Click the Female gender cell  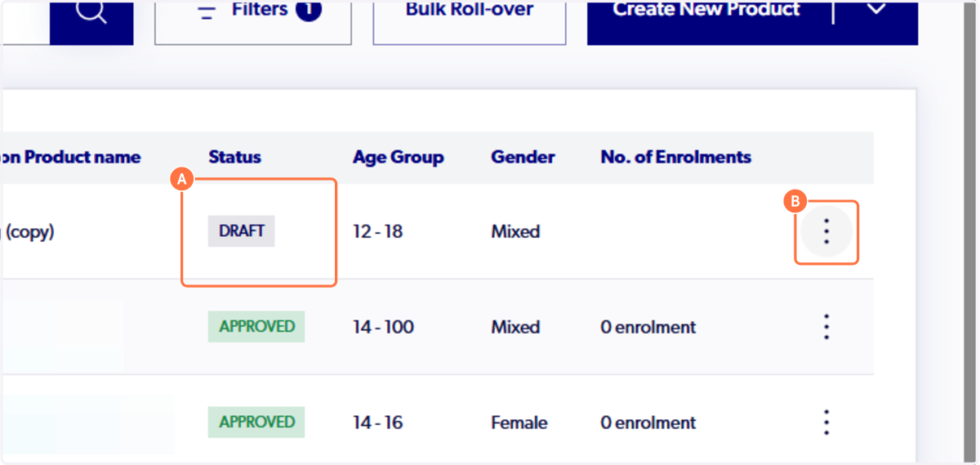pos(519,423)
